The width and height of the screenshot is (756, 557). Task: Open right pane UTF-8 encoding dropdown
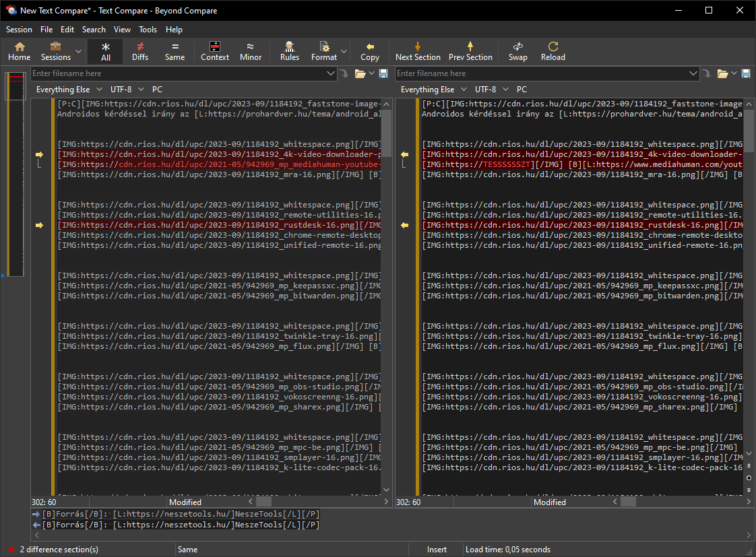[x=491, y=90]
